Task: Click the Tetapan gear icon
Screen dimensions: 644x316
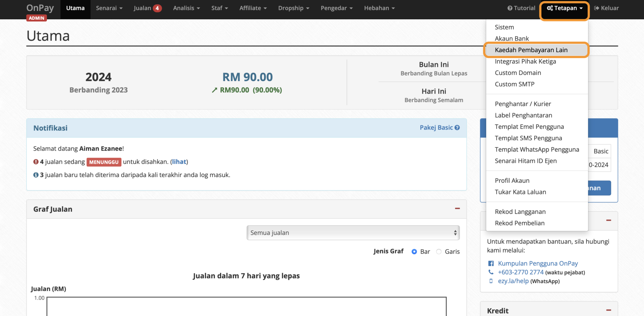Action: (550, 8)
